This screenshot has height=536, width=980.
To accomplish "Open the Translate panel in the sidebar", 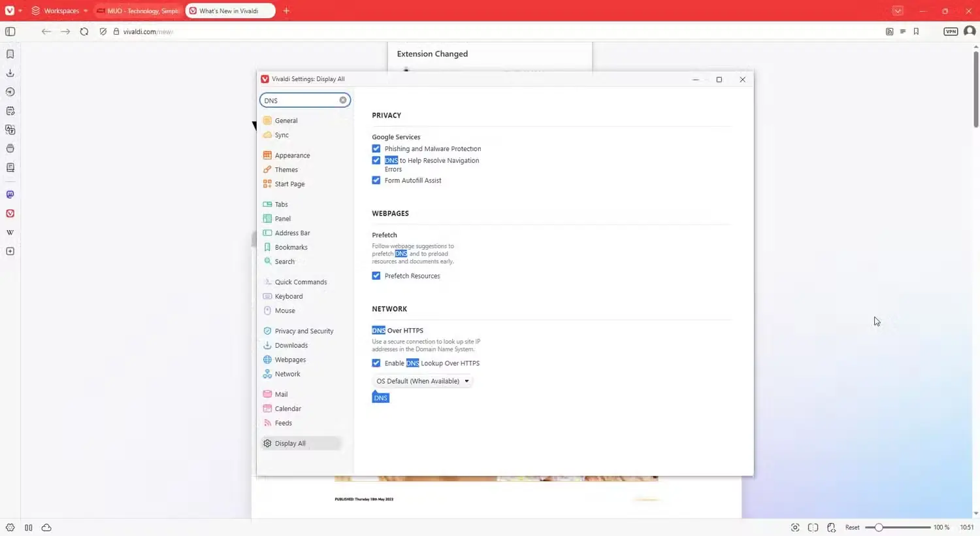I will coord(10,129).
